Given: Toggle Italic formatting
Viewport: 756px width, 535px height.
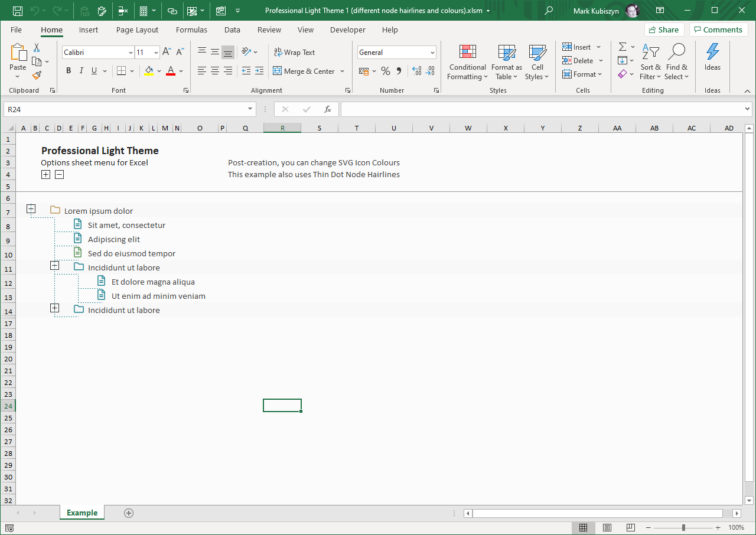Looking at the screenshot, I should [82, 71].
